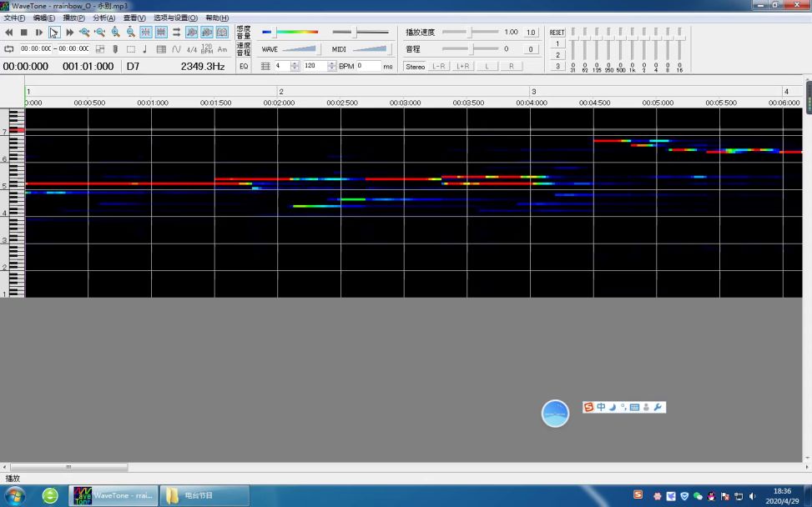Click the BPM 120 stepper down arrow

pyautogui.click(x=332, y=69)
